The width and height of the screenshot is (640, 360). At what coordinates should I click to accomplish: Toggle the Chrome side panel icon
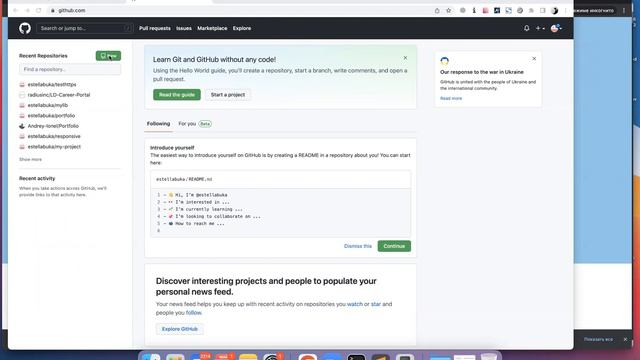pos(542,11)
